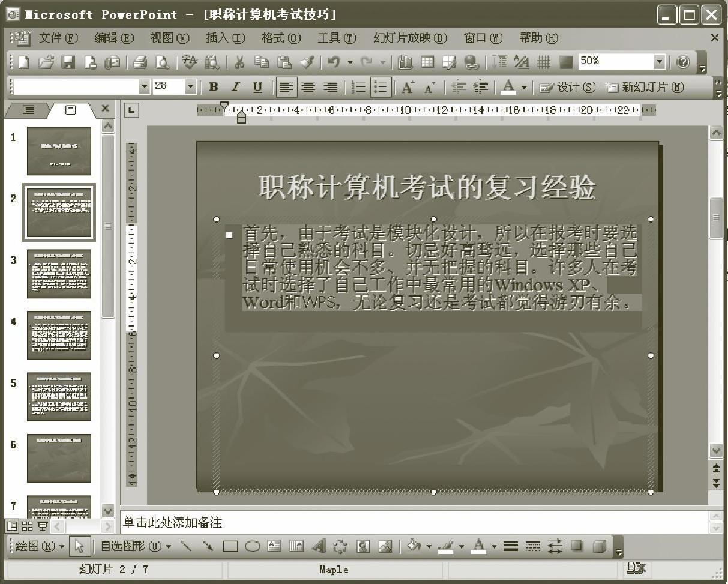
Task: Click Decrease Font Size button
Action: pyautogui.click(x=430, y=88)
